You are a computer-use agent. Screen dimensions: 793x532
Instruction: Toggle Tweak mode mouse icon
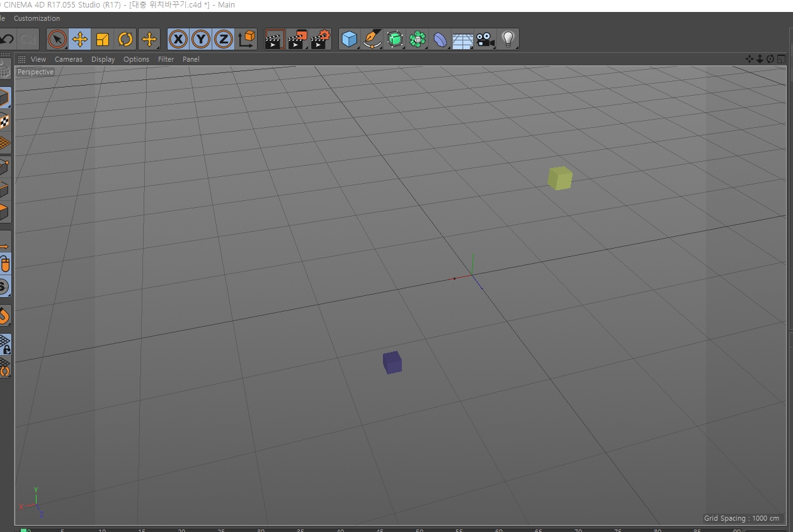(5, 264)
